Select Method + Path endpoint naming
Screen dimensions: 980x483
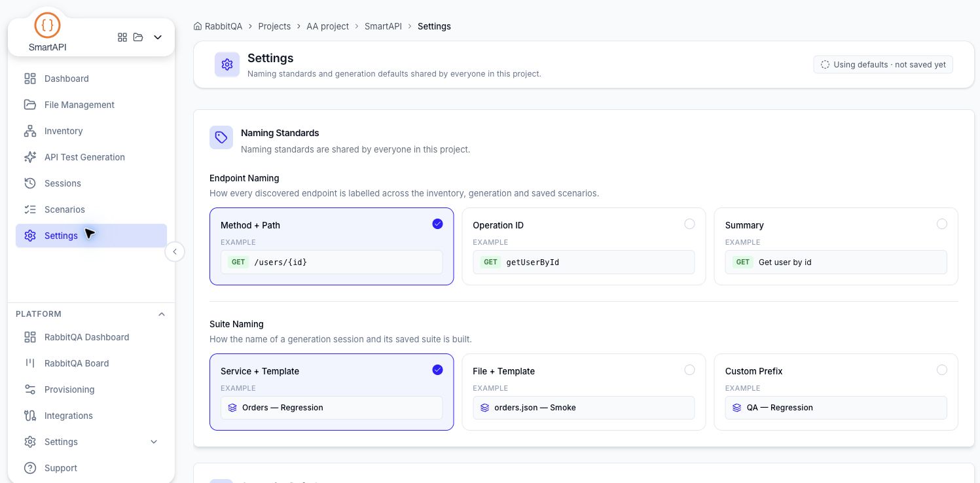coord(331,247)
